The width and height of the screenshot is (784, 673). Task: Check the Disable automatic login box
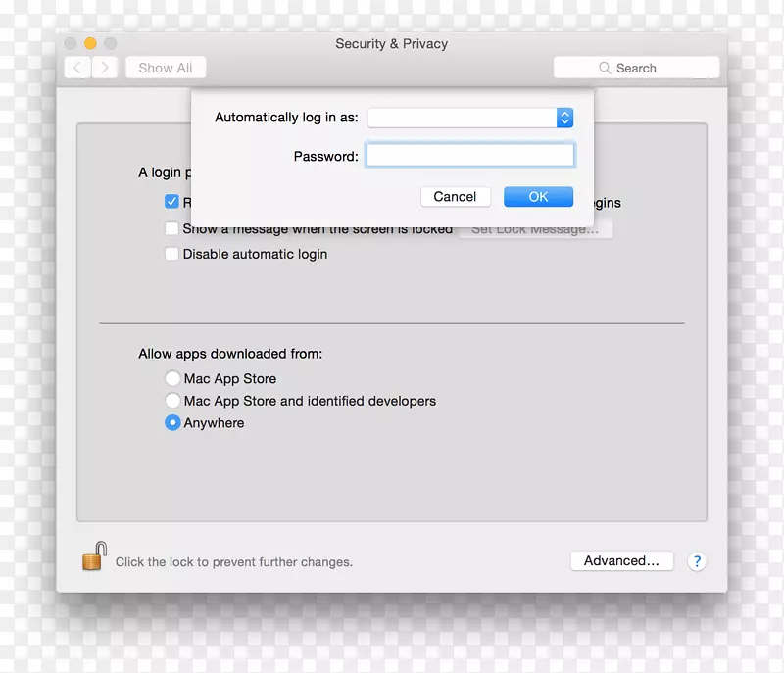pos(172,254)
